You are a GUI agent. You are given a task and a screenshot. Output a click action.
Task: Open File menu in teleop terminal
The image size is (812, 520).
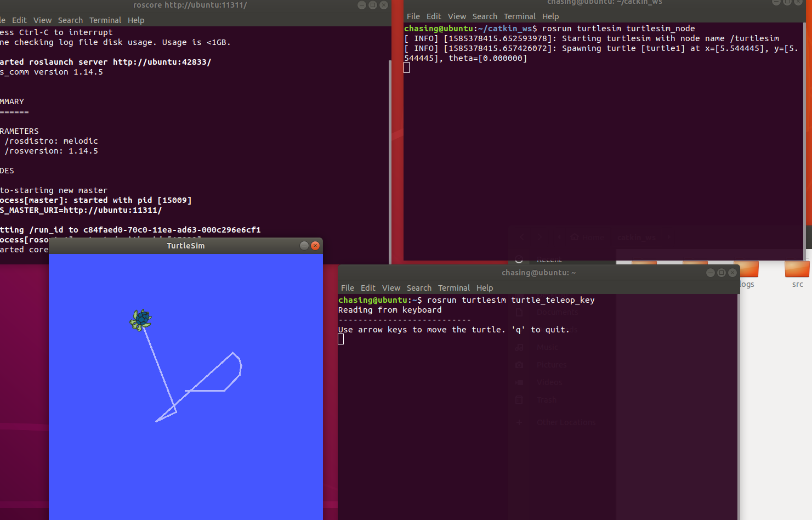click(348, 288)
